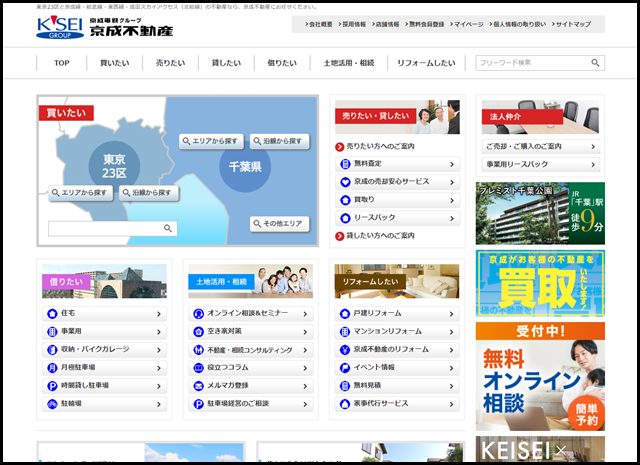This screenshot has height=465, width=640.
Task: Click the オンライン相談&セミナー icon
Action: click(198, 314)
